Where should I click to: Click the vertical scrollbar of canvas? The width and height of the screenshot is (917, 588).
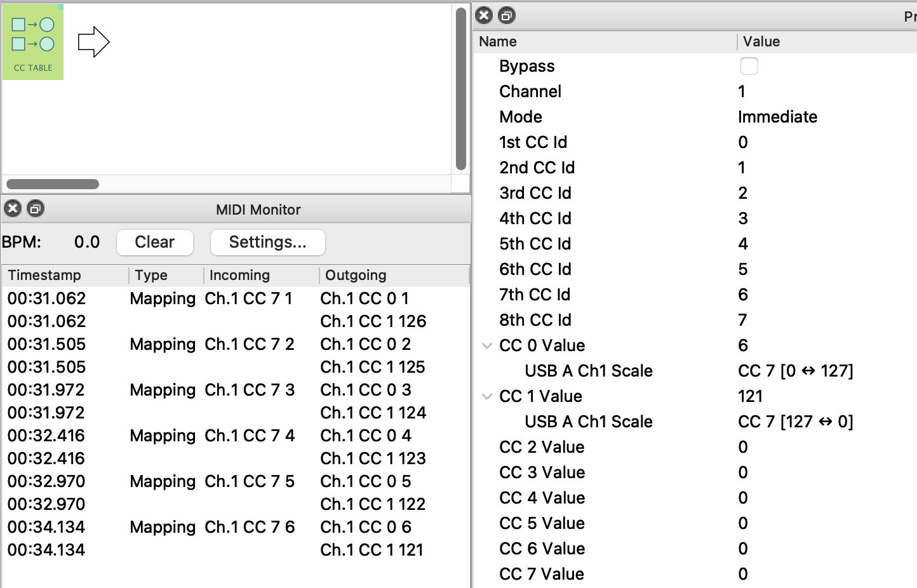coord(461,89)
